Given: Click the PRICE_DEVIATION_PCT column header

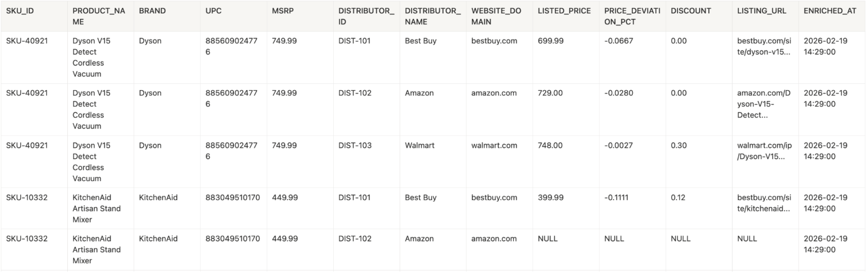Looking at the screenshot, I should 632,16.
